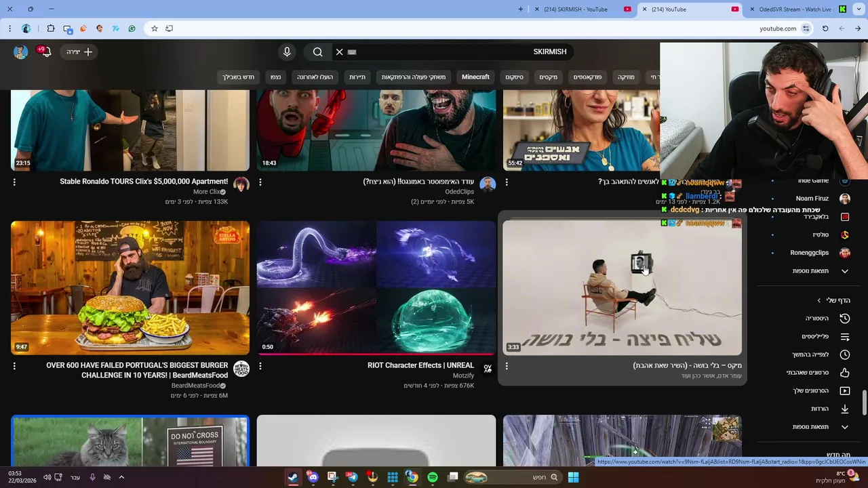
Task: Show hidden tray icons chevron
Action: (121, 477)
